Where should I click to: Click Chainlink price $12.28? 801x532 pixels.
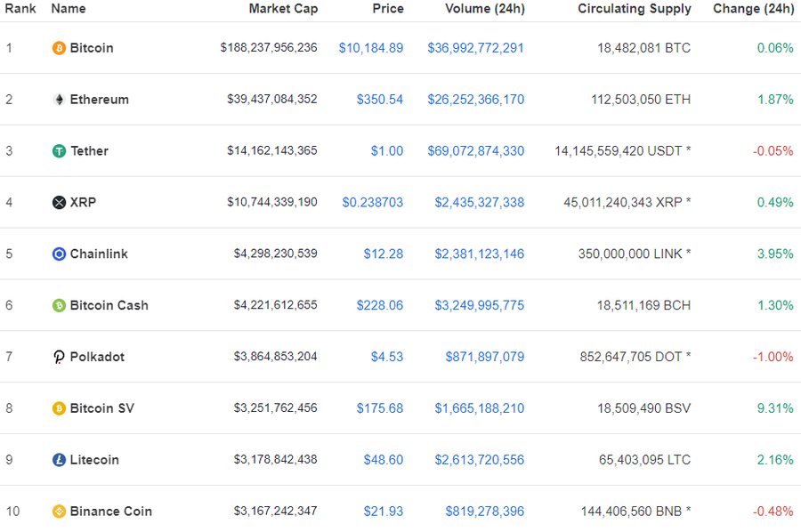pos(383,254)
